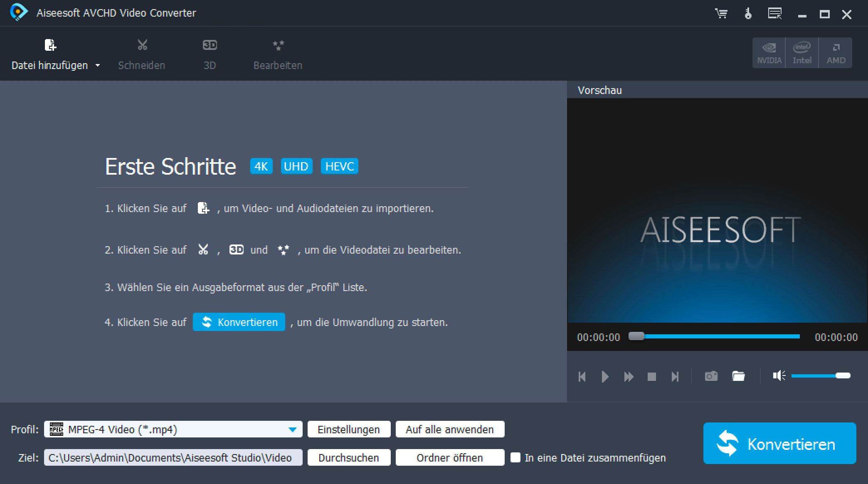Expand the Datei hinzufügen dropdown arrow
The image size is (868, 484).
click(98, 65)
